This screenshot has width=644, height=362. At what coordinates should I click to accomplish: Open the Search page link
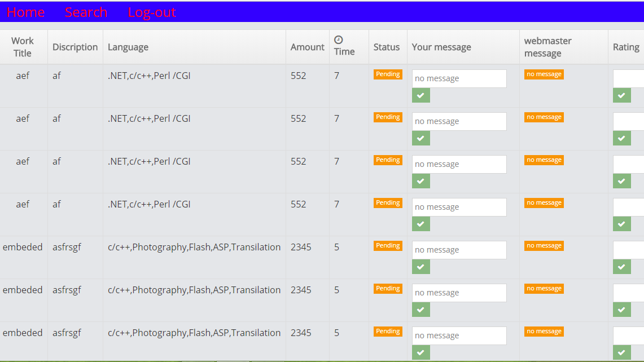click(x=86, y=12)
